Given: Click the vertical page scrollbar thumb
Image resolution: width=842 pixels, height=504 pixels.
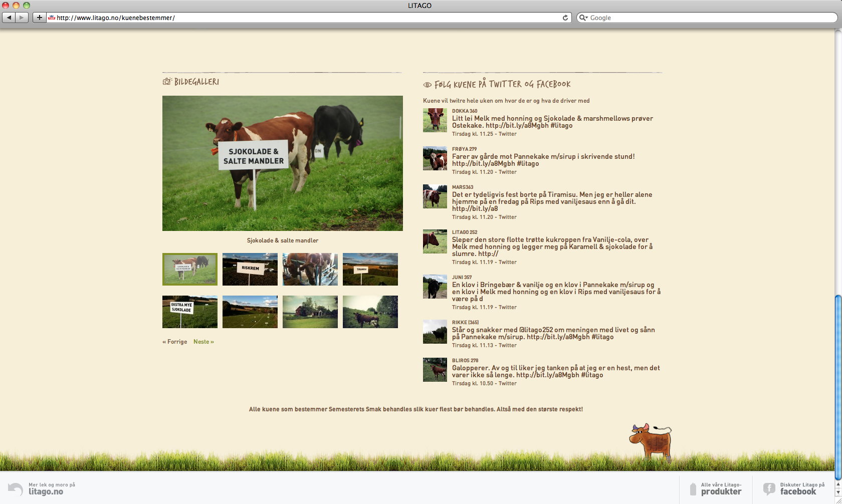Looking at the screenshot, I should click(837, 387).
